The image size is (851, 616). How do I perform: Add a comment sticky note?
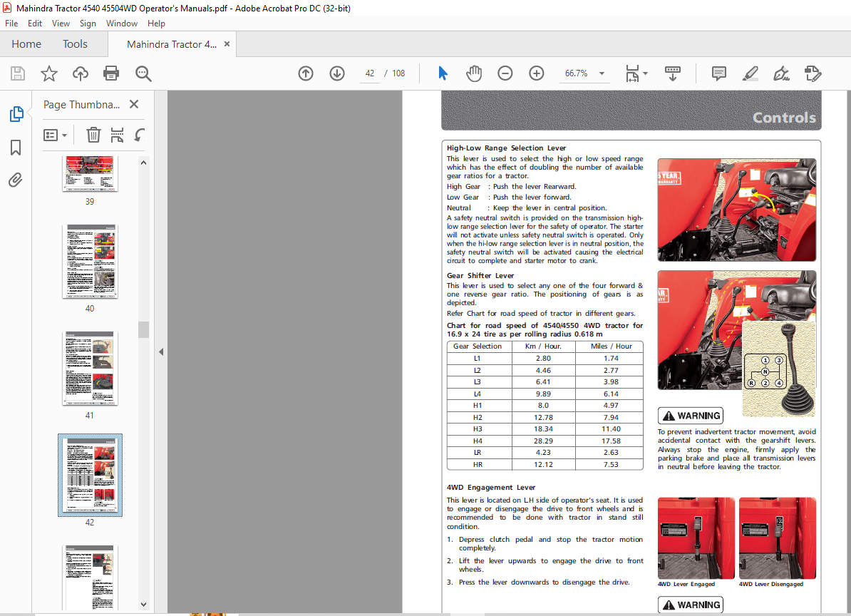(x=718, y=73)
